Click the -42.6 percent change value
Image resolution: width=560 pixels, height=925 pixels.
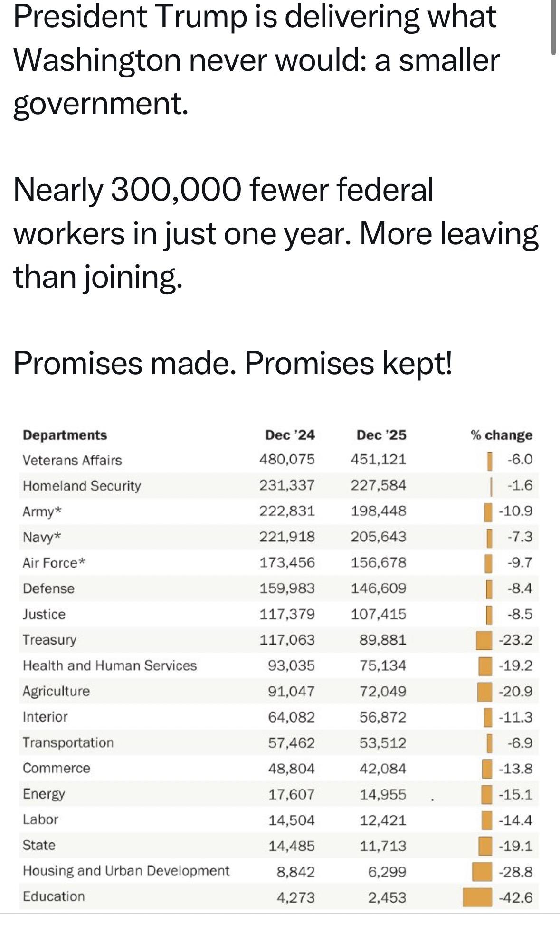pyautogui.click(x=515, y=897)
